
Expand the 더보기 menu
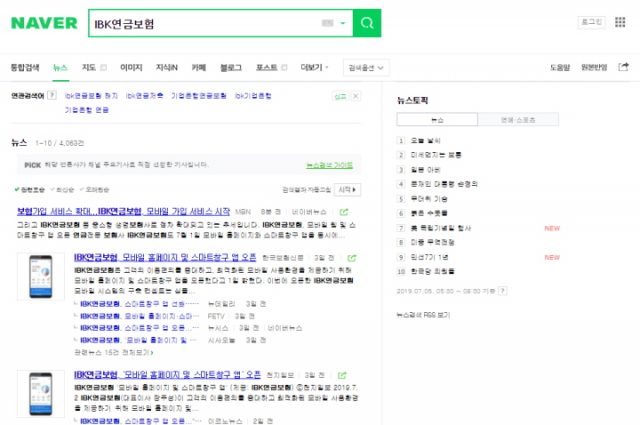click(314, 67)
